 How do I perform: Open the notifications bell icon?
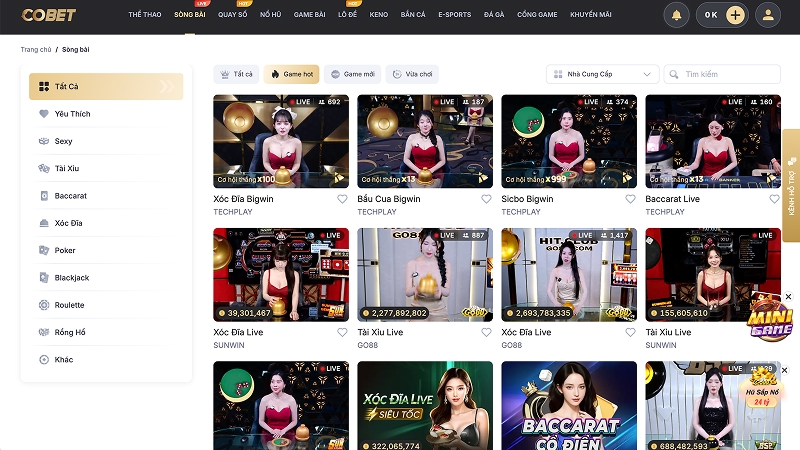[x=677, y=15]
